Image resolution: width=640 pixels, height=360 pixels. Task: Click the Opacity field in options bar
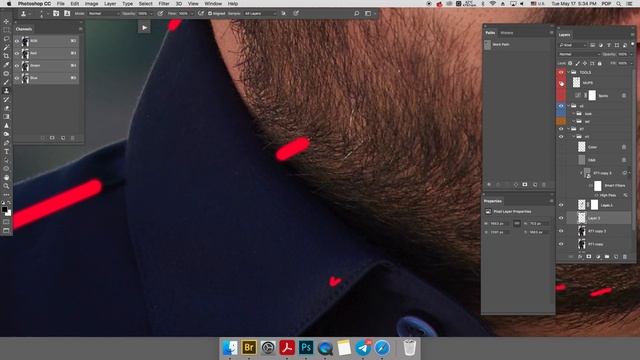143,13
